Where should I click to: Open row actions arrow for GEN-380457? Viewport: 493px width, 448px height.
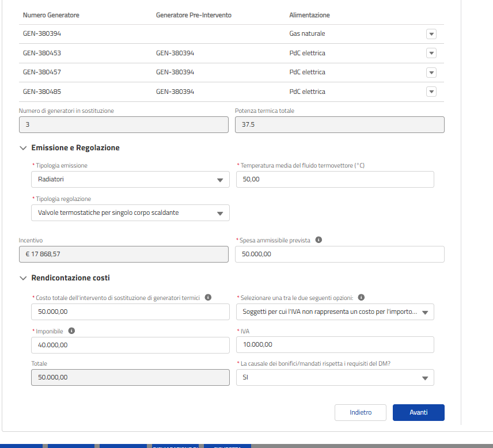(x=431, y=73)
